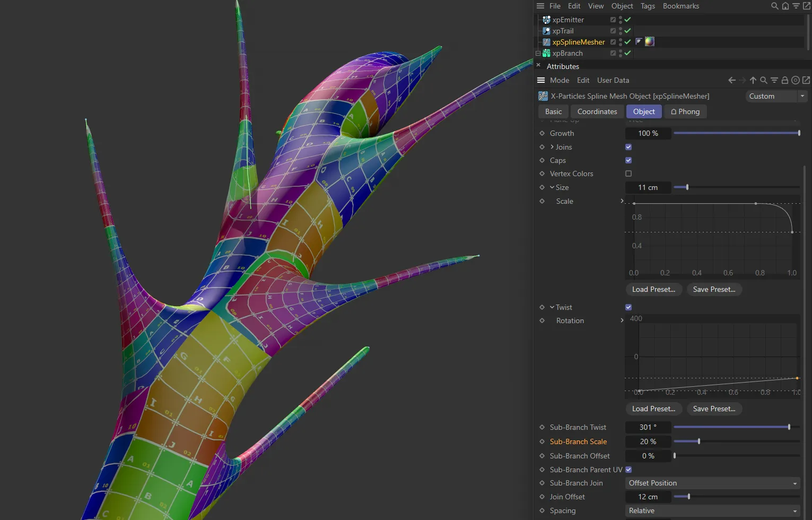Click the back arrow in Attributes panel
Image resolution: width=812 pixels, height=520 pixels.
732,80
